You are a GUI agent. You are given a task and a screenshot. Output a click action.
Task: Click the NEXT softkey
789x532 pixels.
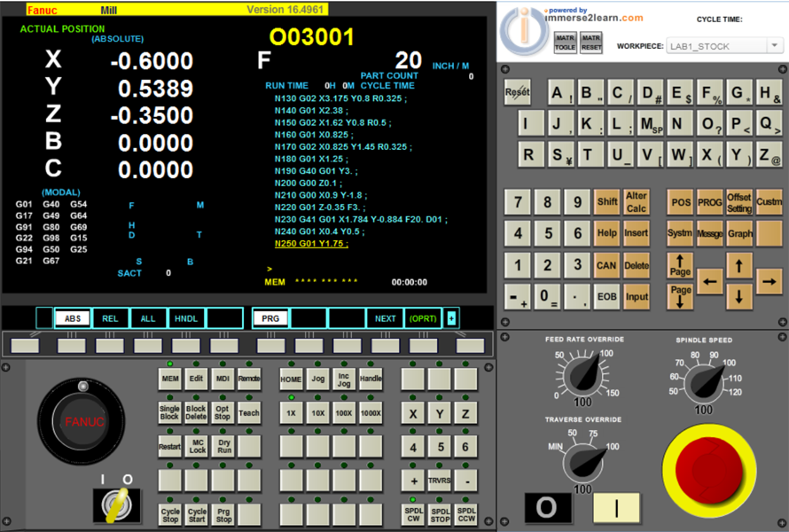[x=385, y=318]
